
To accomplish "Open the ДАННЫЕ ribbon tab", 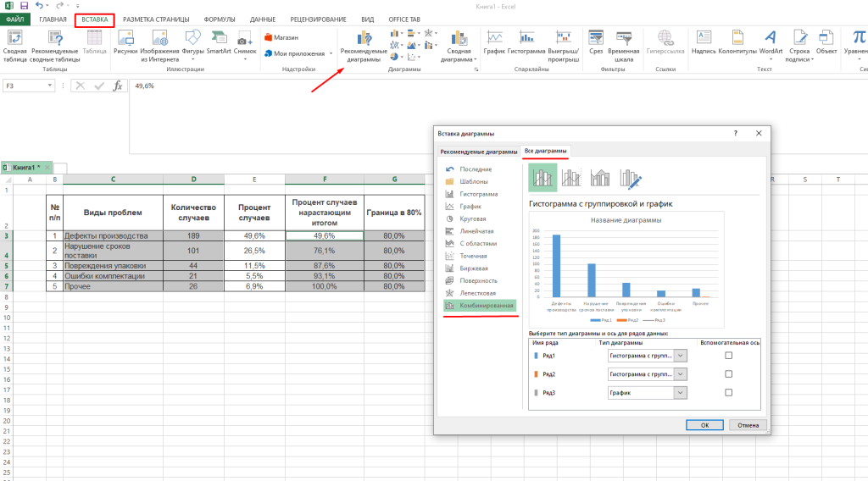I will 263,19.
